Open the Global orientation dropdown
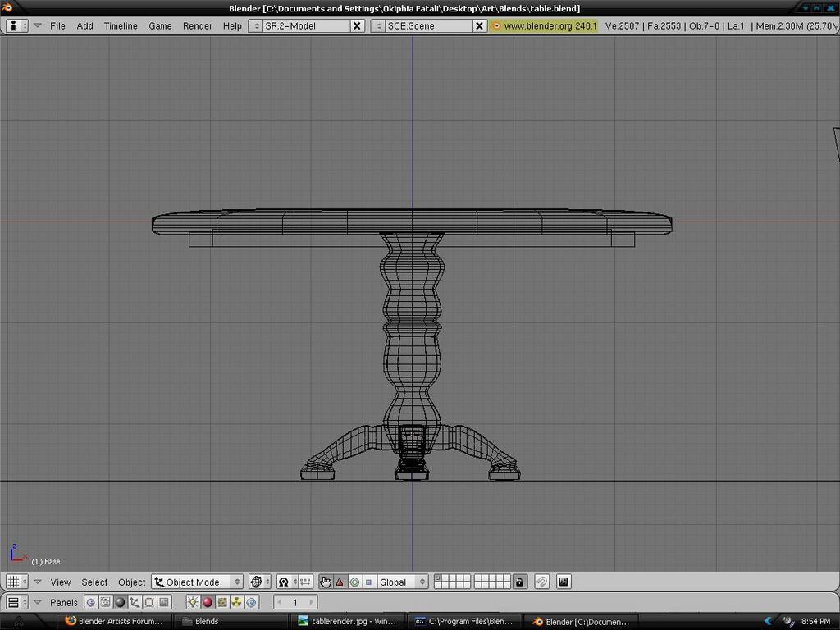Image resolution: width=840 pixels, height=630 pixels. click(402, 582)
